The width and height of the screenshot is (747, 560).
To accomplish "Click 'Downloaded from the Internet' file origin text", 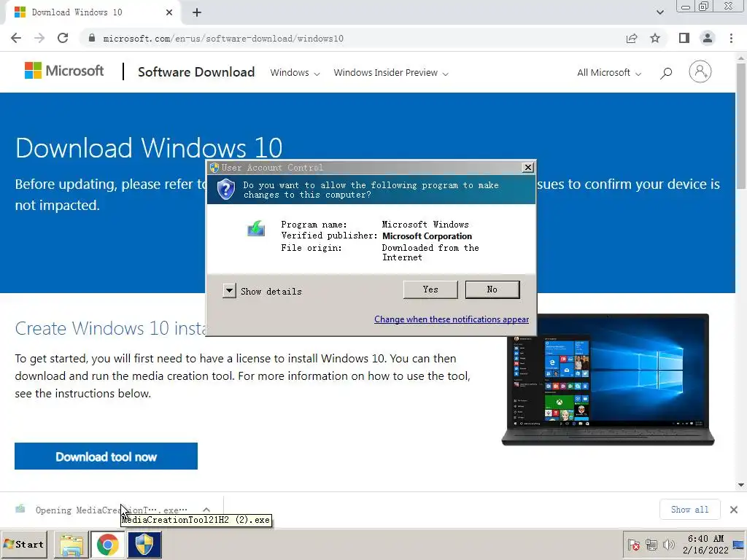I will (430, 252).
